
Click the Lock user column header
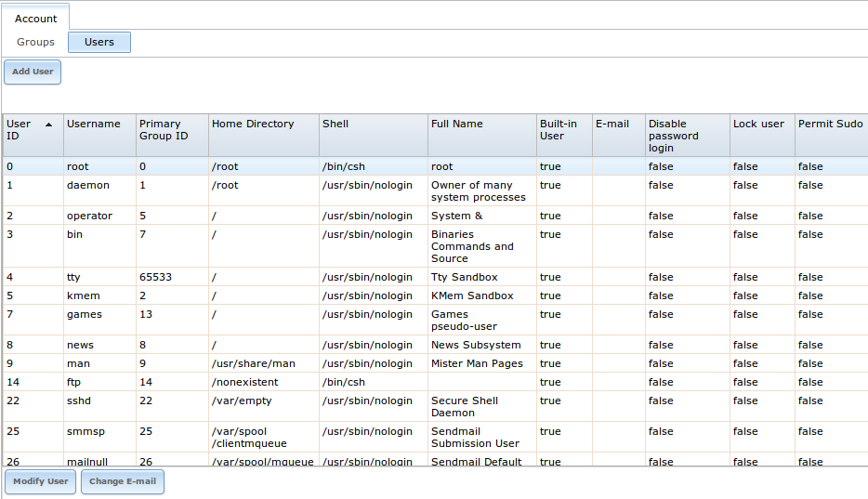758,125
